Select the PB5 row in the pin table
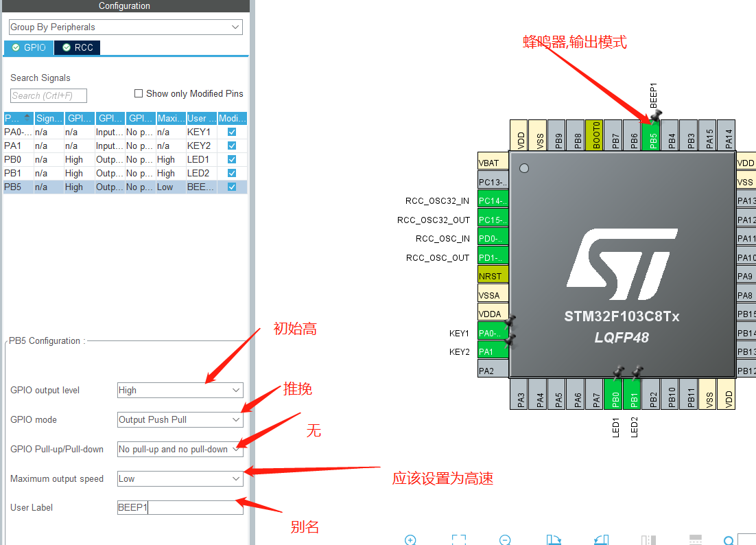This screenshot has width=756, height=545. point(126,187)
